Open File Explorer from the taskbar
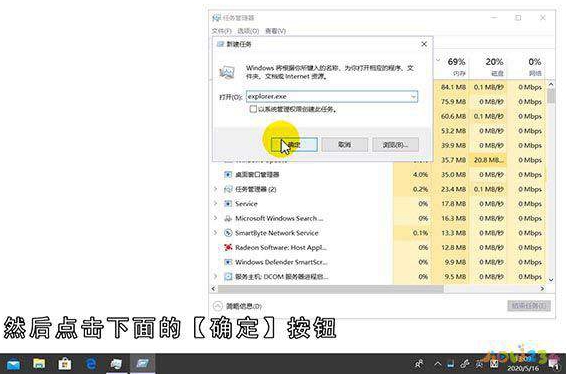Image resolution: width=566 pixels, height=374 pixels. 39,364
